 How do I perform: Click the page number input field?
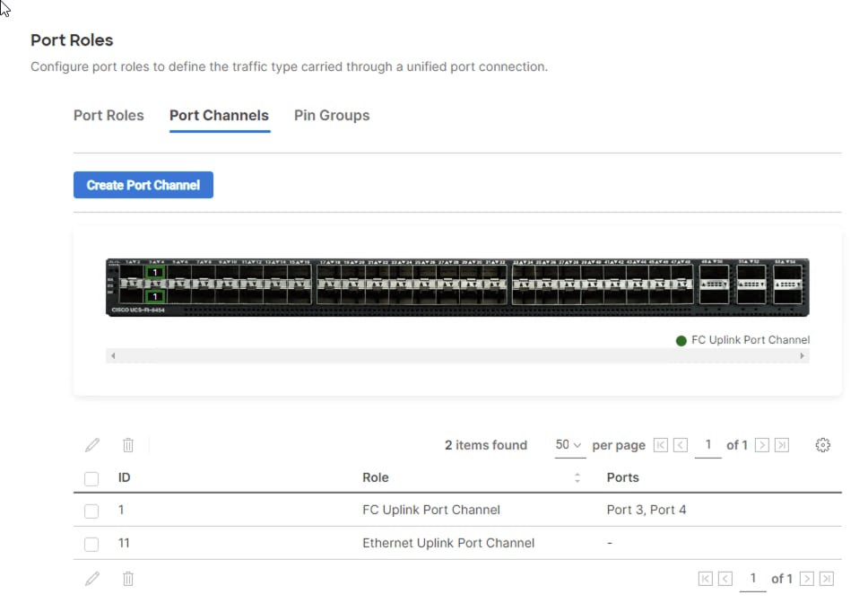click(x=707, y=444)
